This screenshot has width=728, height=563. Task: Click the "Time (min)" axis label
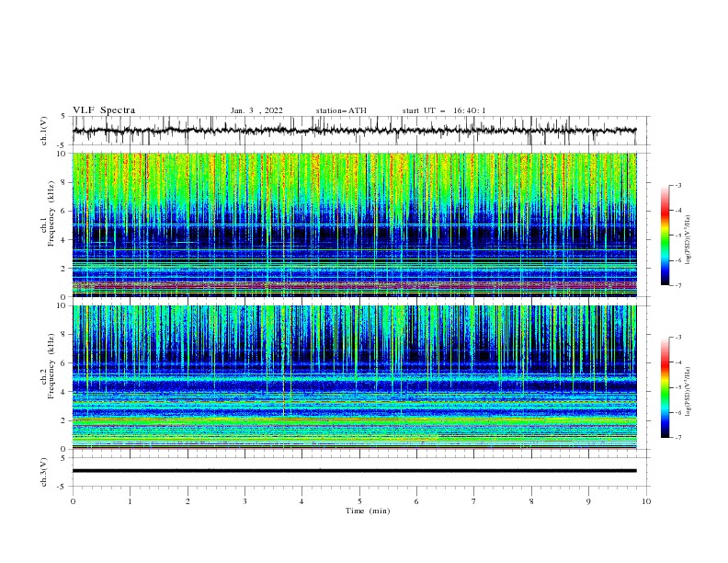368,511
